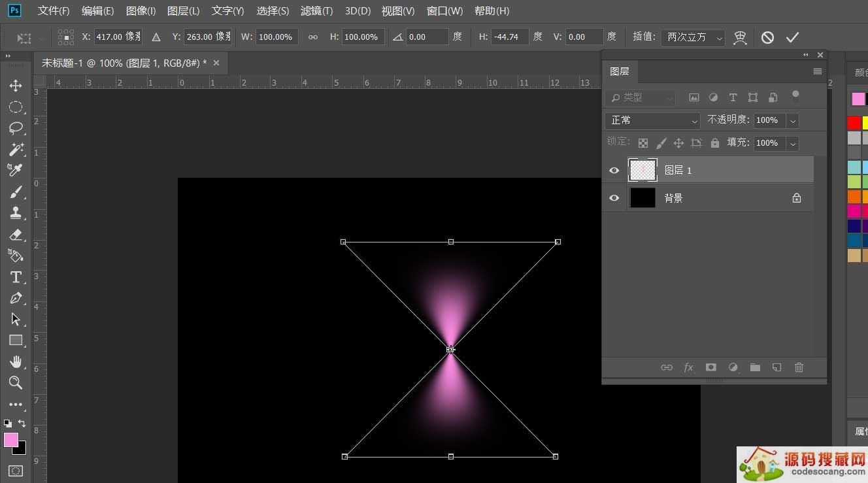Select the Elliptical Marquee tool
Image resolution: width=868 pixels, height=483 pixels.
click(x=16, y=107)
